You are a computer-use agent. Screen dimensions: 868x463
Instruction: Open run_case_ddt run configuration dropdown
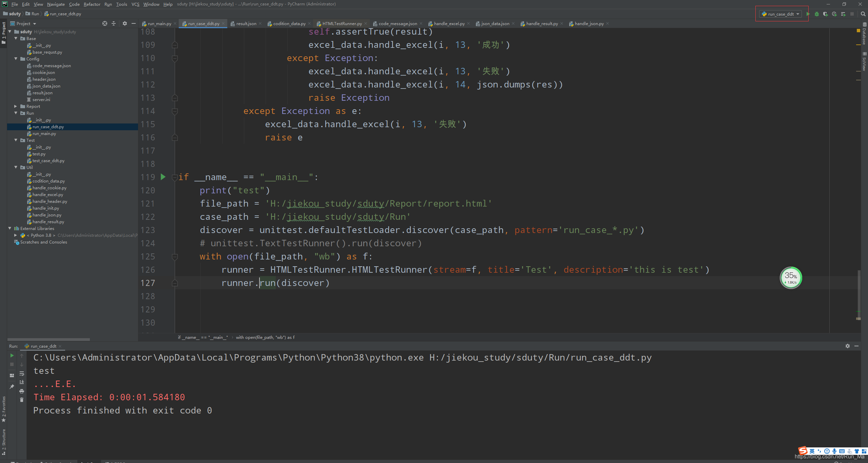coord(781,14)
